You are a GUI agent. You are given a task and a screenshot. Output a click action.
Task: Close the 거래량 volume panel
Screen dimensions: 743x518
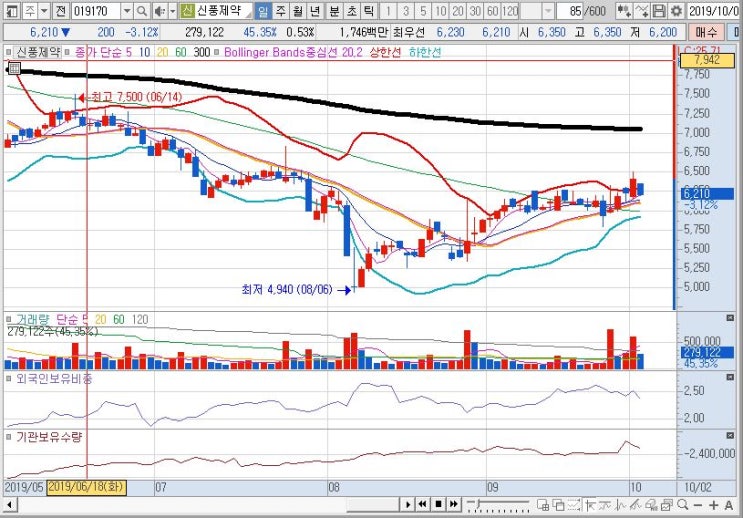[x=730, y=318]
